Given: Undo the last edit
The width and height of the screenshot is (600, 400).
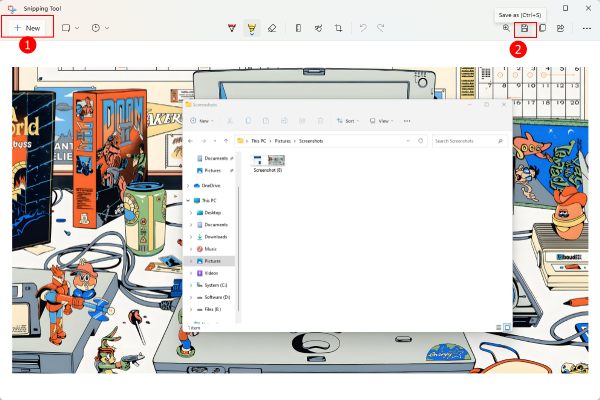Looking at the screenshot, I should (x=363, y=28).
